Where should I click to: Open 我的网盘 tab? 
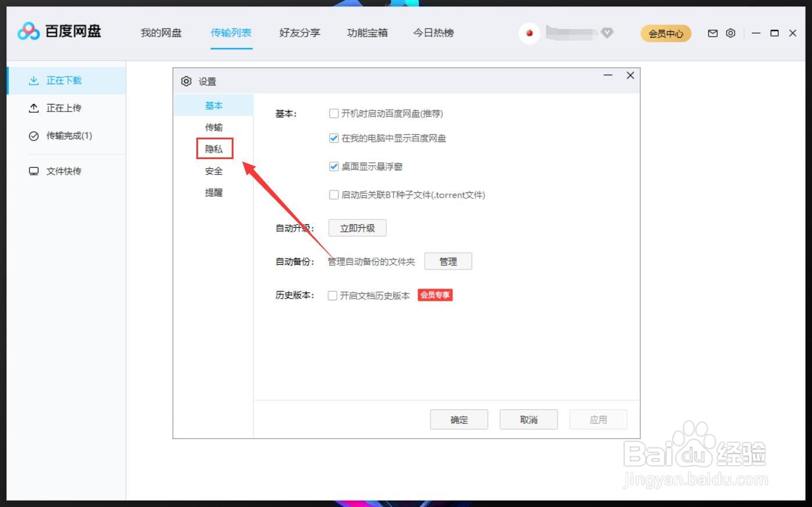[161, 33]
